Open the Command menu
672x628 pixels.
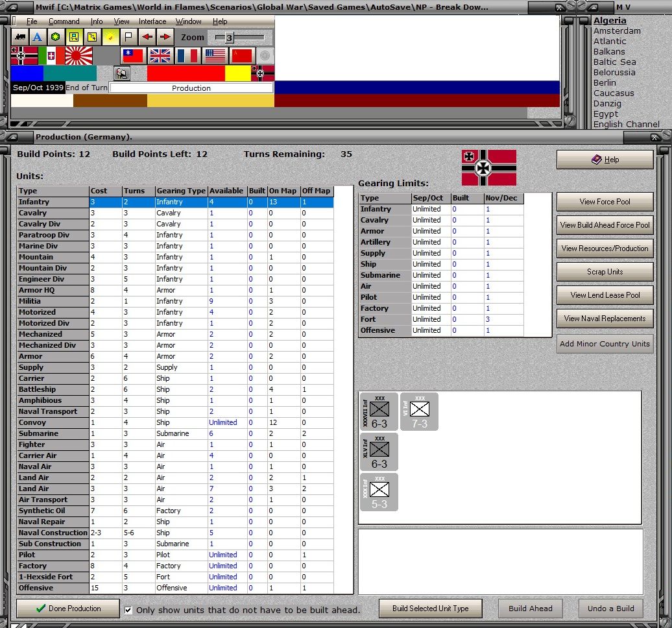[64, 21]
